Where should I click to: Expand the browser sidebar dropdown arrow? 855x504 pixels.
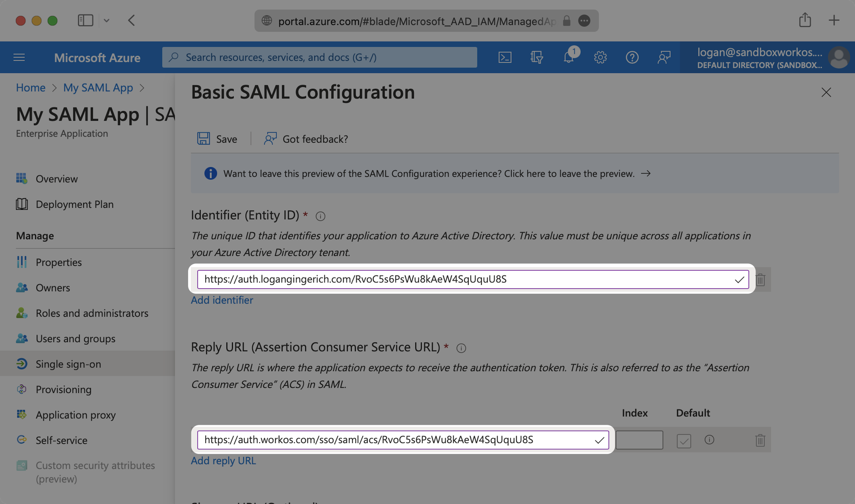point(106,21)
